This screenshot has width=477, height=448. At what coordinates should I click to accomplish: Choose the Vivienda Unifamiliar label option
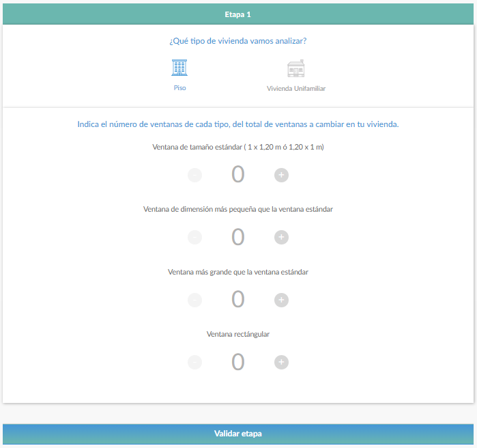coord(295,89)
